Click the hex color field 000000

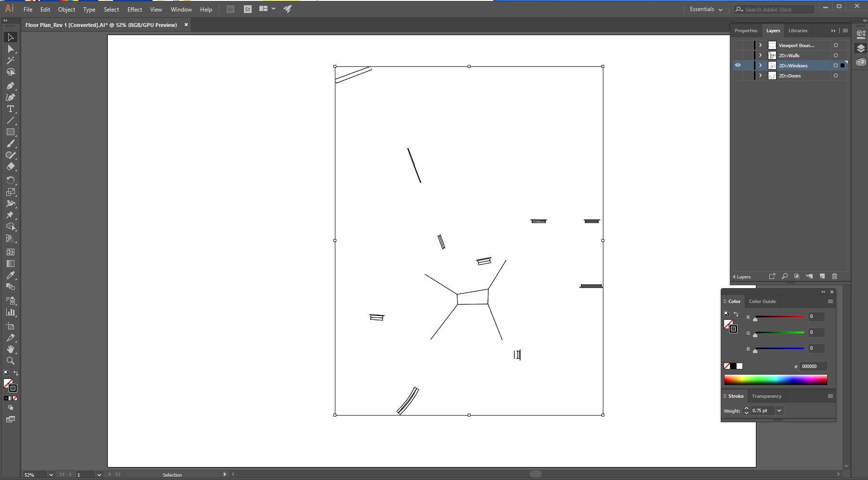(x=813, y=366)
